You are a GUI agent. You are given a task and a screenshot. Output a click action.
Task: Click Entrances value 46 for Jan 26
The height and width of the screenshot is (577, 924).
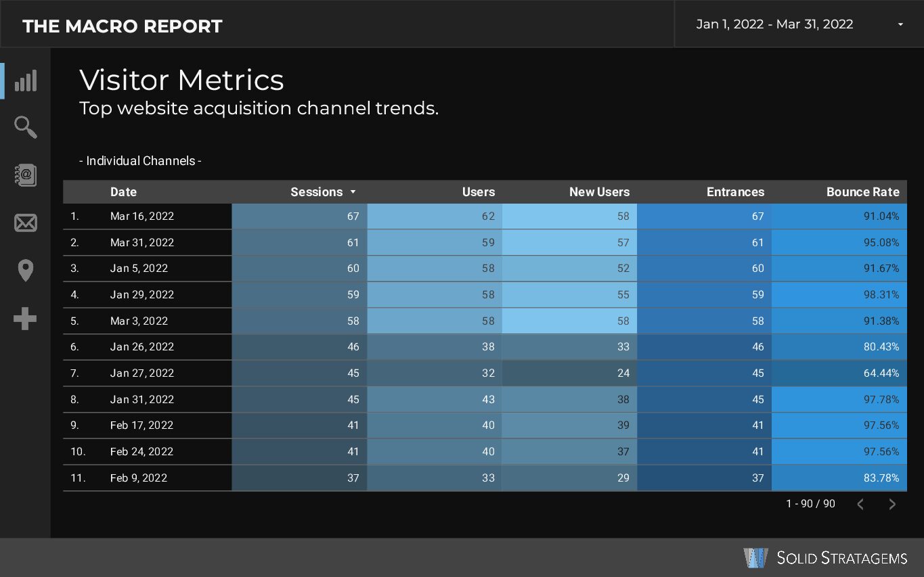[704, 347]
